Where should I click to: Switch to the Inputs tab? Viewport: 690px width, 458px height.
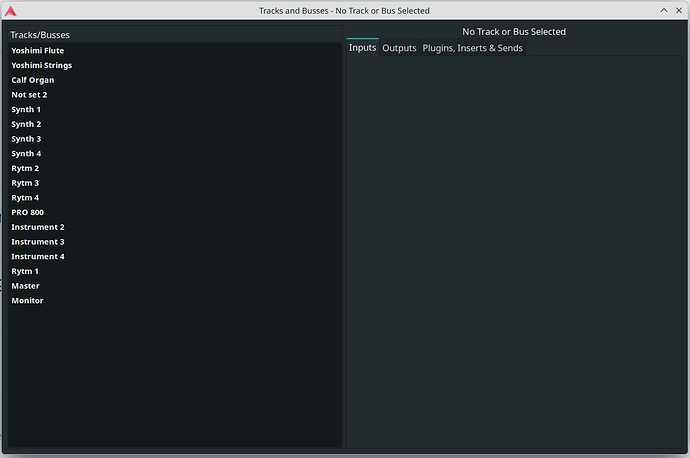click(x=363, y=48)
